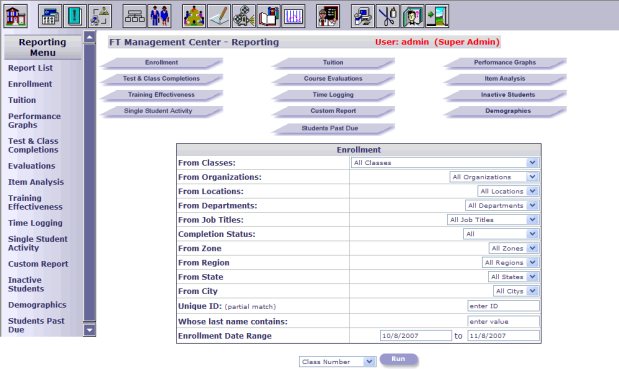
Task: Open the Performance Graphs tab button
Action: click(x=505, y=63)
